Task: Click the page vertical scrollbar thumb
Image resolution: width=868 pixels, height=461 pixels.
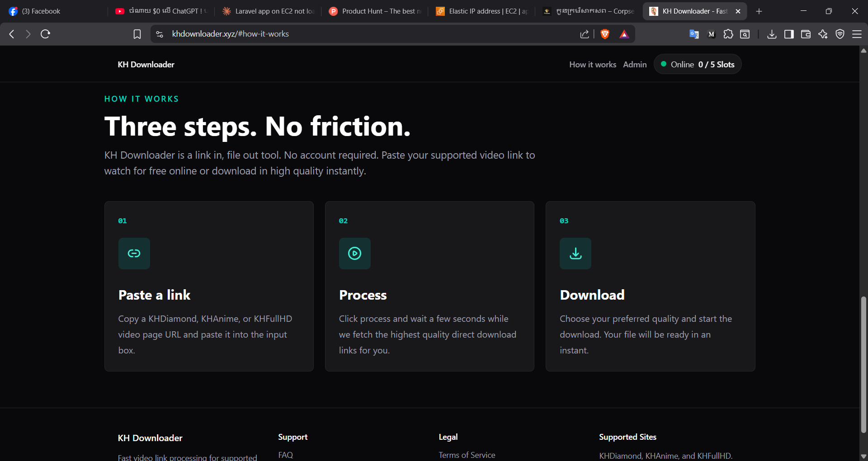Action: (x=863, y=364)
